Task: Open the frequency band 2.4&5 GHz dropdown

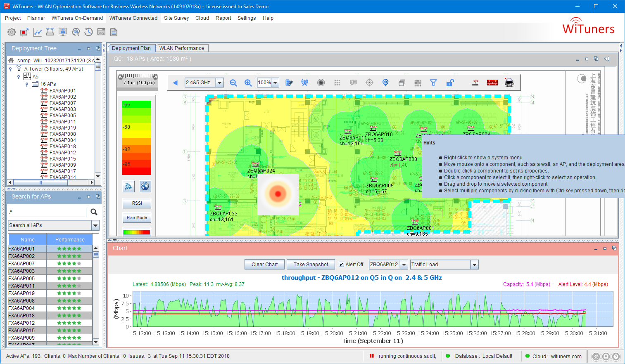Action: (x=220, y=83)
